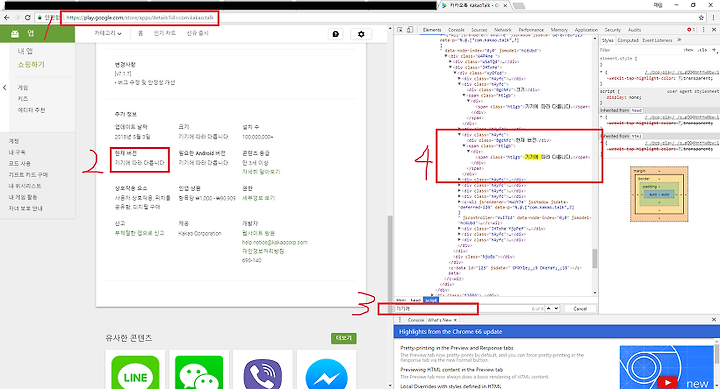Open Play Store settings gear
The width and height of the screenshot is (720, 389).
(x=361, y=34)
